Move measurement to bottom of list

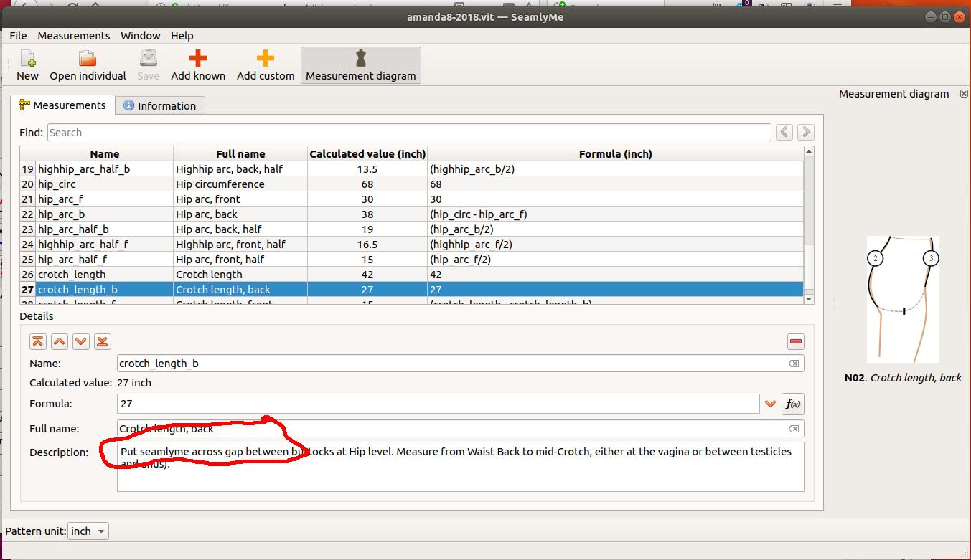103,342
